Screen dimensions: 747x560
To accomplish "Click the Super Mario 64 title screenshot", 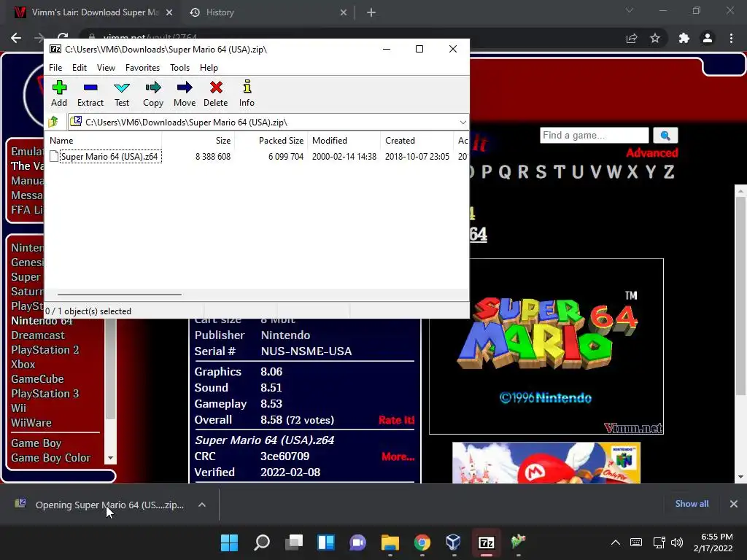I will click(x=546, y=346).
